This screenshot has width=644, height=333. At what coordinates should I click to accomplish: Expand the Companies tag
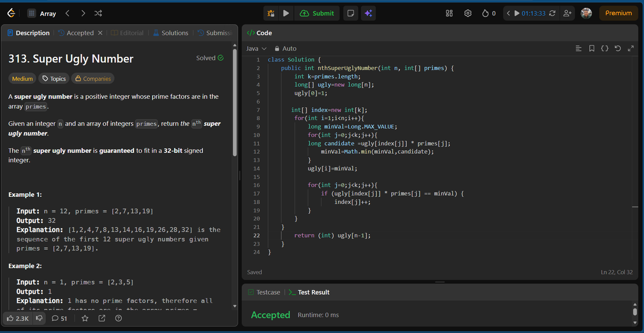click(93, 79)
